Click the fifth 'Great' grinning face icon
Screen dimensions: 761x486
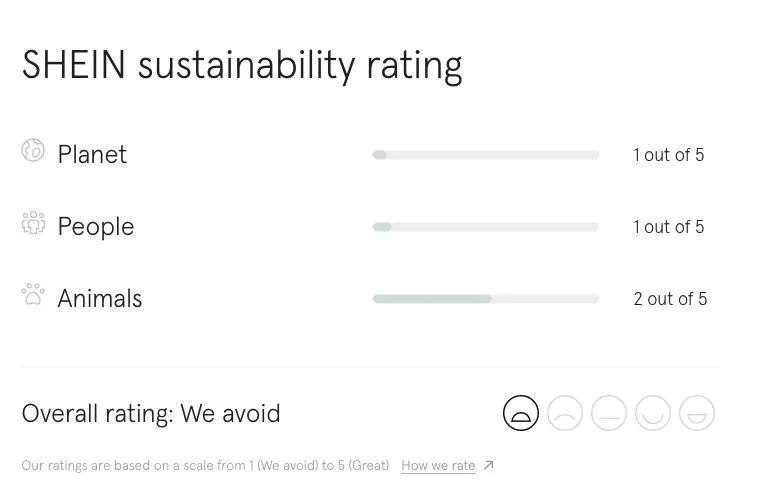pyautogui.click(x=697, y=413)
